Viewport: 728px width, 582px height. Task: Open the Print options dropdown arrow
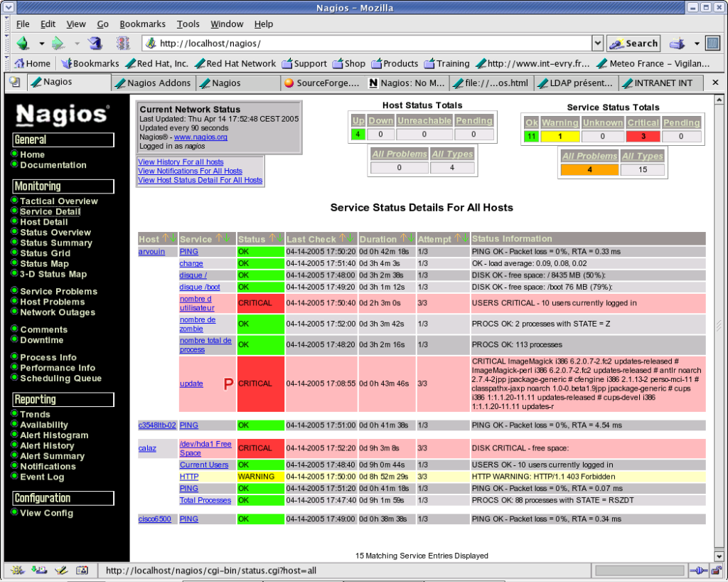[697, 43]
